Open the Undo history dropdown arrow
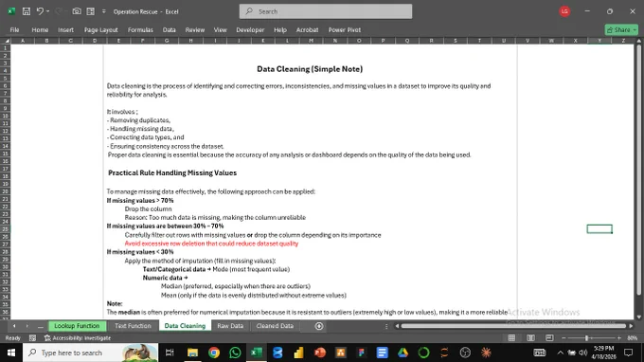 click(x=47, y=11)
